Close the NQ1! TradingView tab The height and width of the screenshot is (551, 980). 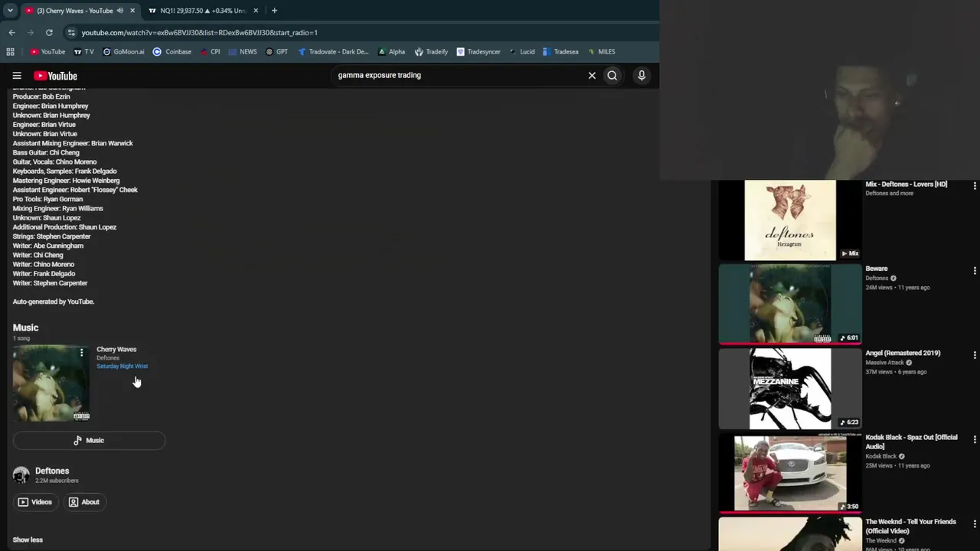[256, 11]
